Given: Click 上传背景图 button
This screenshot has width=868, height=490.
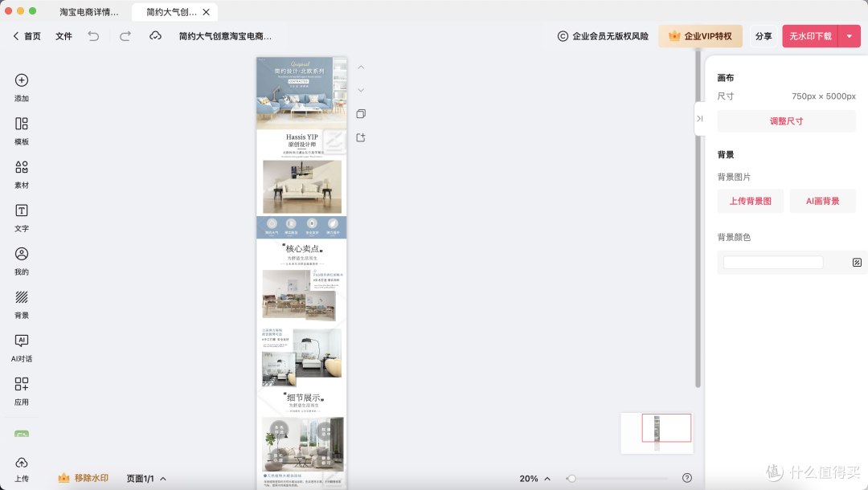Looking at the screenshot, I should point(750,201).
